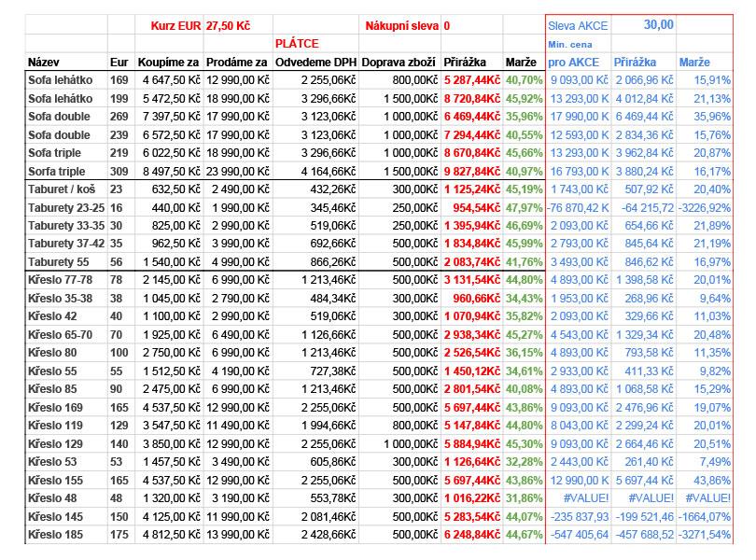
Task: Select the Nákupní sleva label cell
Action: 401,26
